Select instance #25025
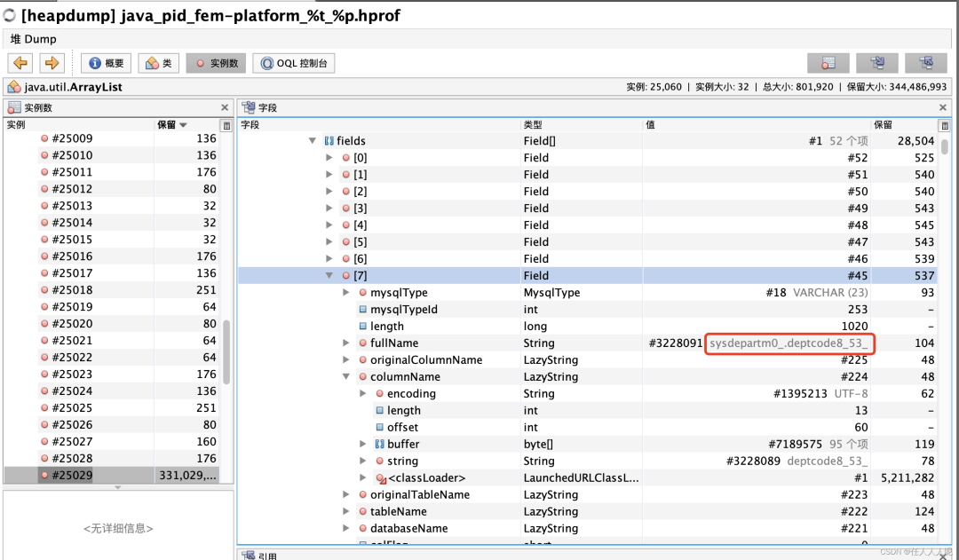Image resolution: width=959 pixels, height=560 pixels. [x=111, y=407]
